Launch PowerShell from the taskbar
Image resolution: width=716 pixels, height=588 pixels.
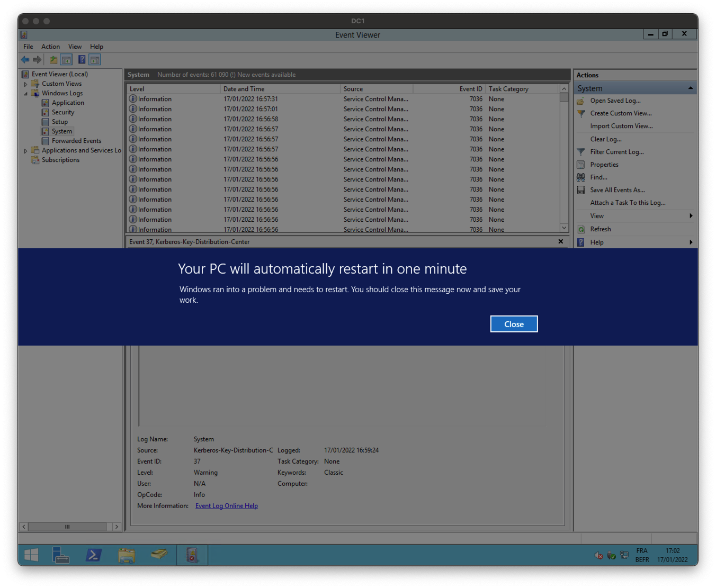(x=94, y=555)
